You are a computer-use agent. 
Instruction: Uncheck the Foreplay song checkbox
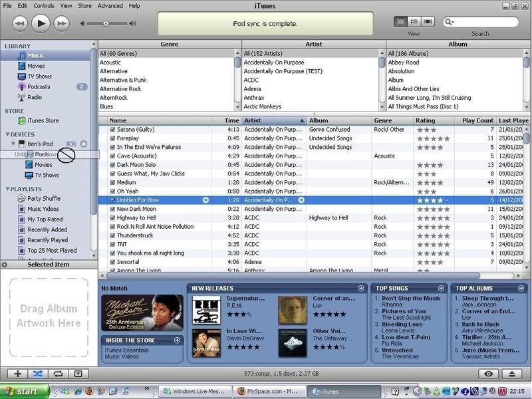[x=112, y=138]
